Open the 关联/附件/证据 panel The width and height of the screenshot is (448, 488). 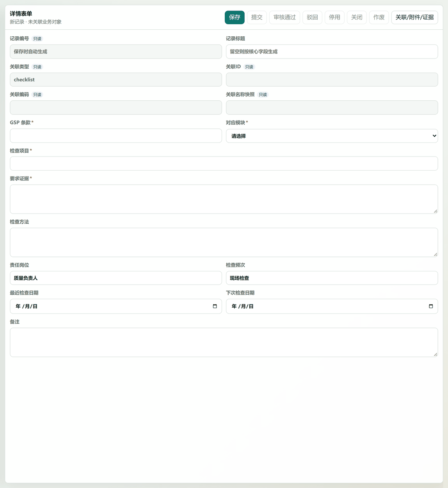point(414,17)
